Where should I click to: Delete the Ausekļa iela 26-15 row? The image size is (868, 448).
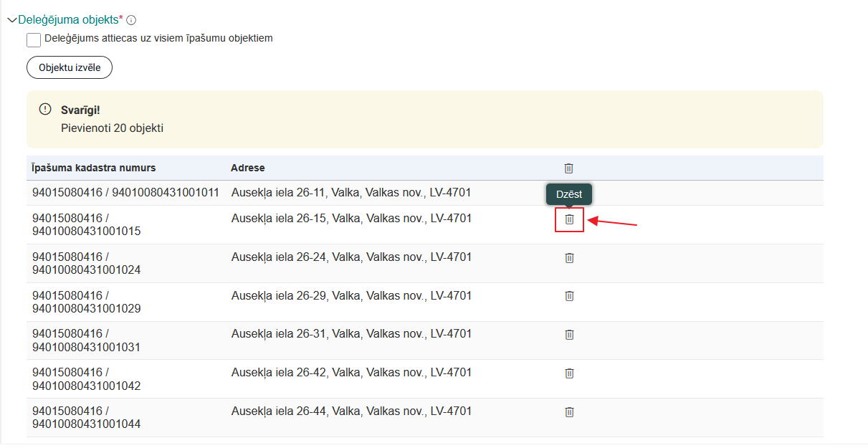coord(569,219)
